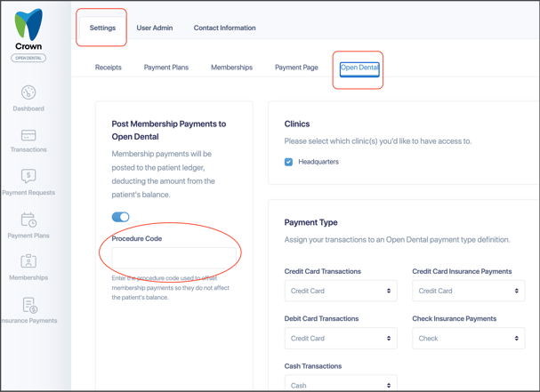Open the Debit Card Transactions dropdown
540x392 pixels.
(x=341, y=339)
